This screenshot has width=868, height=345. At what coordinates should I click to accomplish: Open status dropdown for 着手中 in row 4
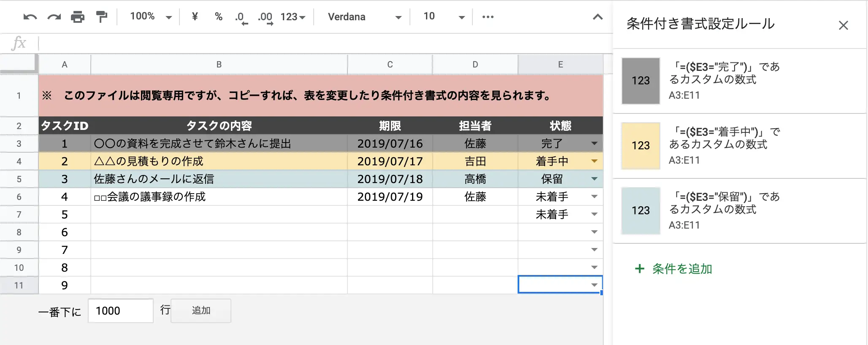[x=594, y=161]
